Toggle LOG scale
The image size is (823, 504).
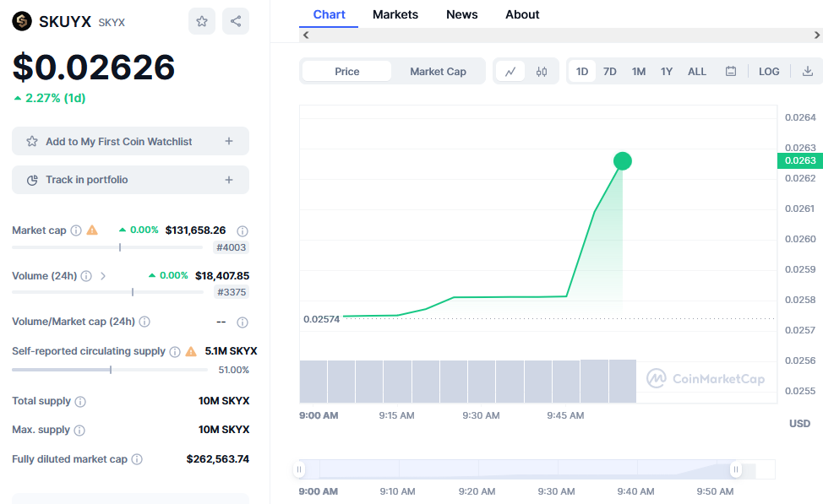tap(769, 71)
